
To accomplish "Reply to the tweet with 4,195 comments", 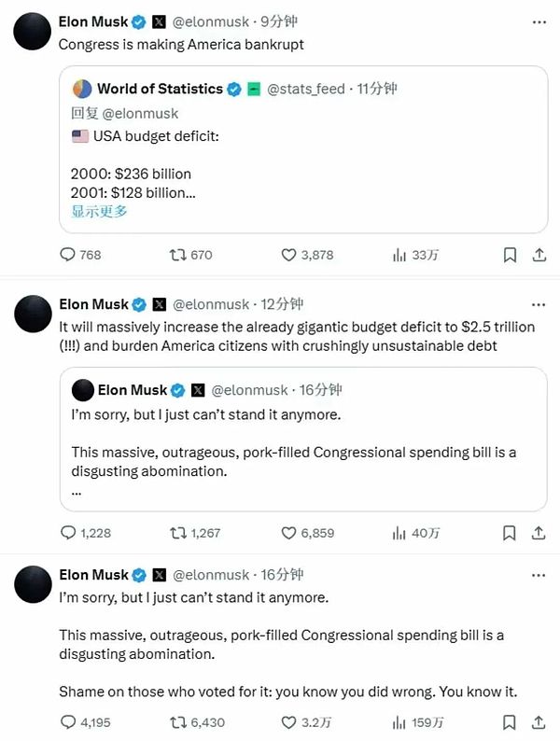I will [67, 722].
